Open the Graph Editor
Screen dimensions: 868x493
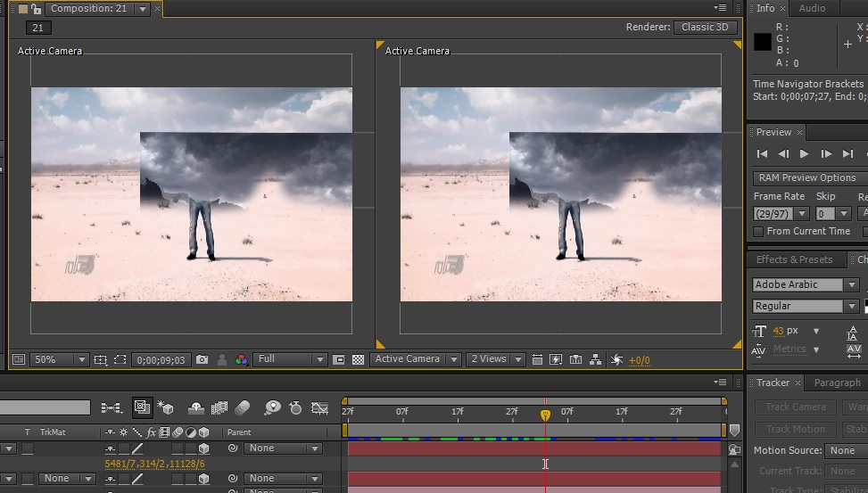coord(319,407)
